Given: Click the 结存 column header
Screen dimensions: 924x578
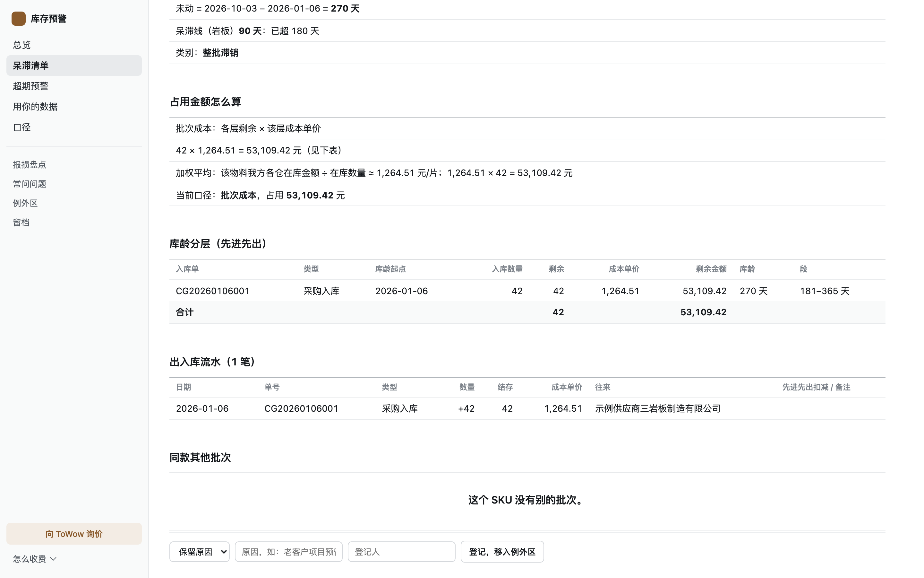Looking at the screenshot, I should click(x=505, y=387).
